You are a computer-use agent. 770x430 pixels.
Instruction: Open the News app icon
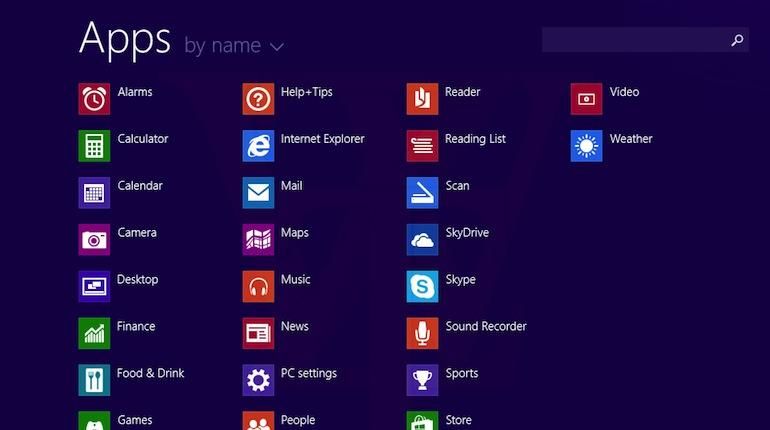(x=258, y=333)
